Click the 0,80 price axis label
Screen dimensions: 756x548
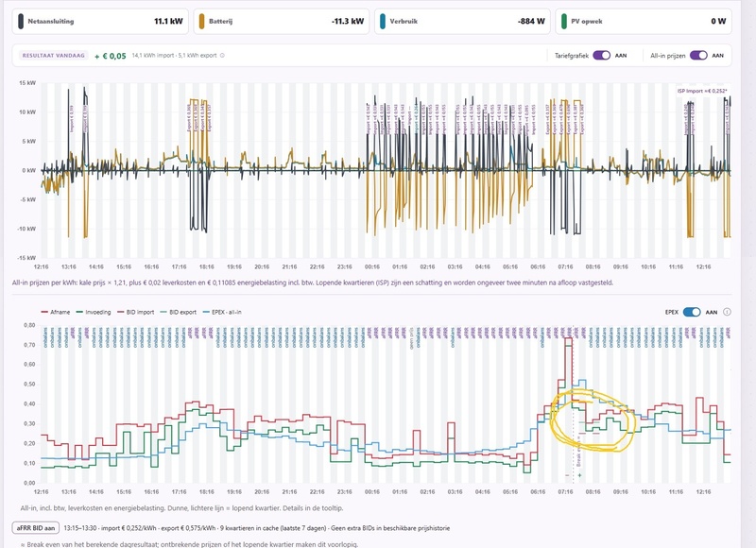tap(29, 325)
